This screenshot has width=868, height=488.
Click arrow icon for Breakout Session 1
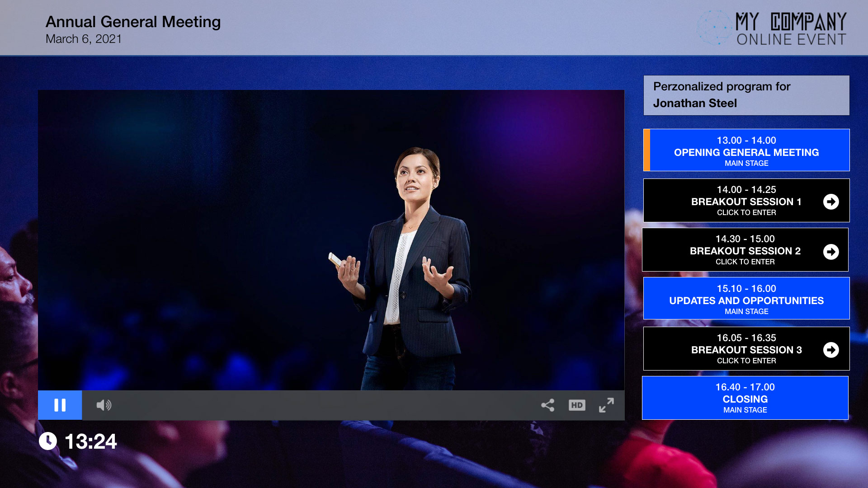[831, 202]
